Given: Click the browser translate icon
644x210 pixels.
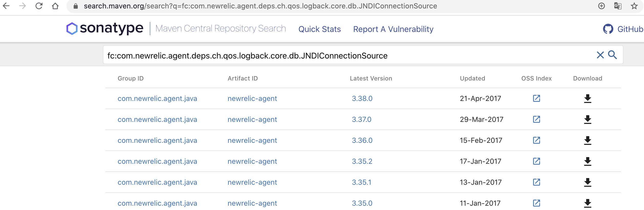Looking at the screenshot, I should [618, 6].
